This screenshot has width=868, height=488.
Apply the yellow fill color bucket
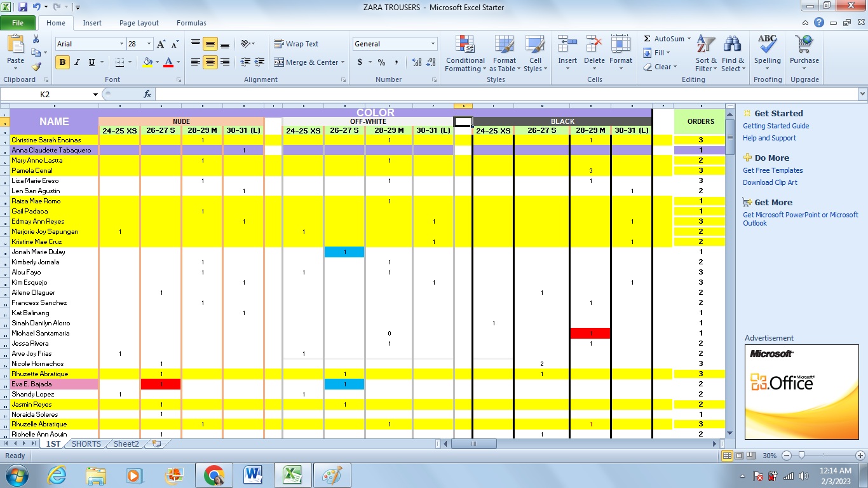(x=147, y=62)
